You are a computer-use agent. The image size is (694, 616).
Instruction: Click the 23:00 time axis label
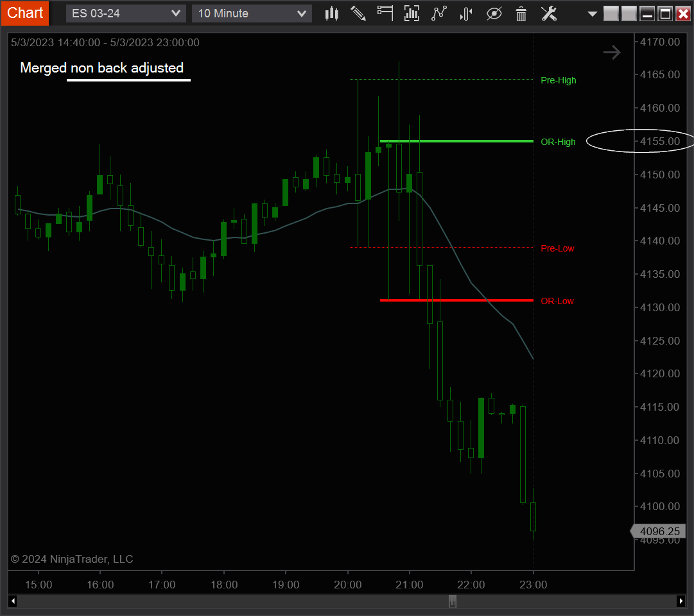pyautogui.click(x=533, y=585)
